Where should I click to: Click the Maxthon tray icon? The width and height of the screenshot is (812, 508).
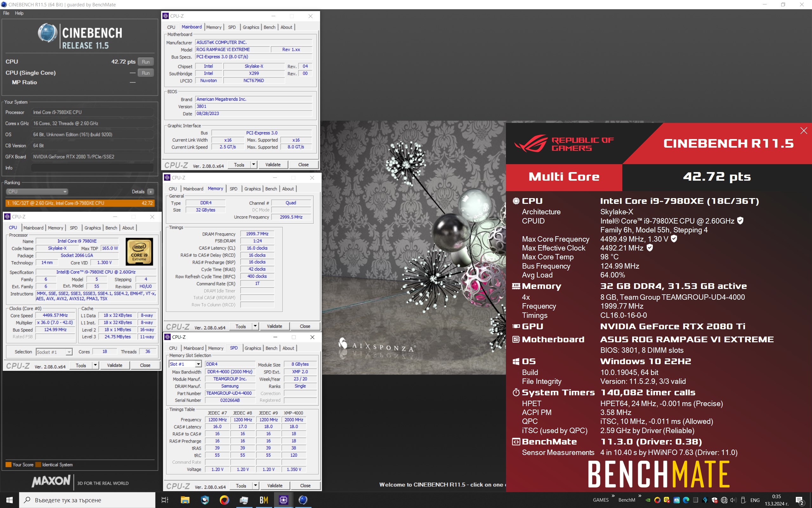[x=677, y=500]
